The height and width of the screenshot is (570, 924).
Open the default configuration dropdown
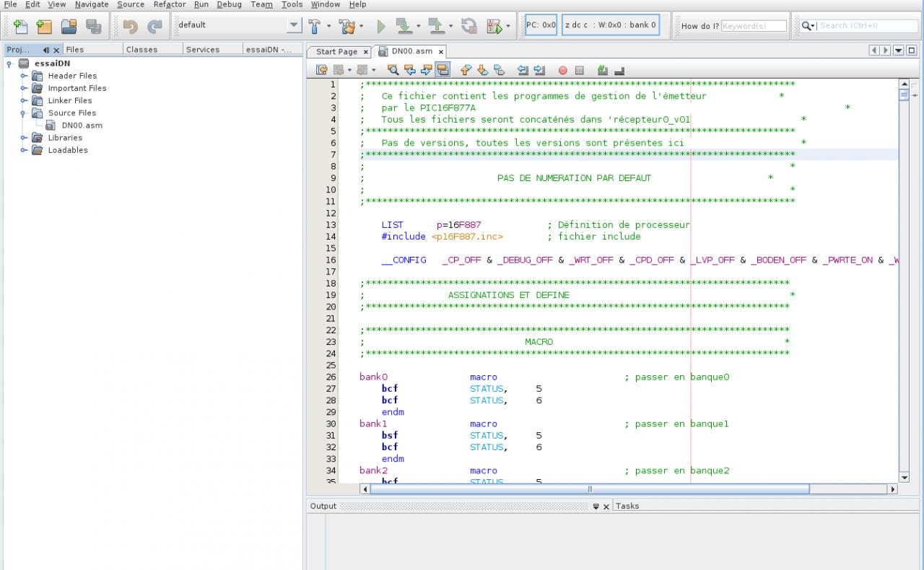point(294,25)
